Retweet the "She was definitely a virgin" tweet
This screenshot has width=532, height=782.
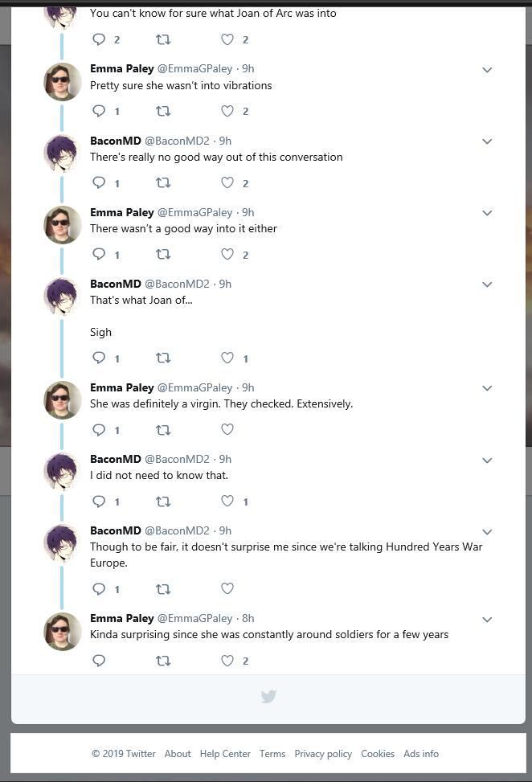coord(163,429)
